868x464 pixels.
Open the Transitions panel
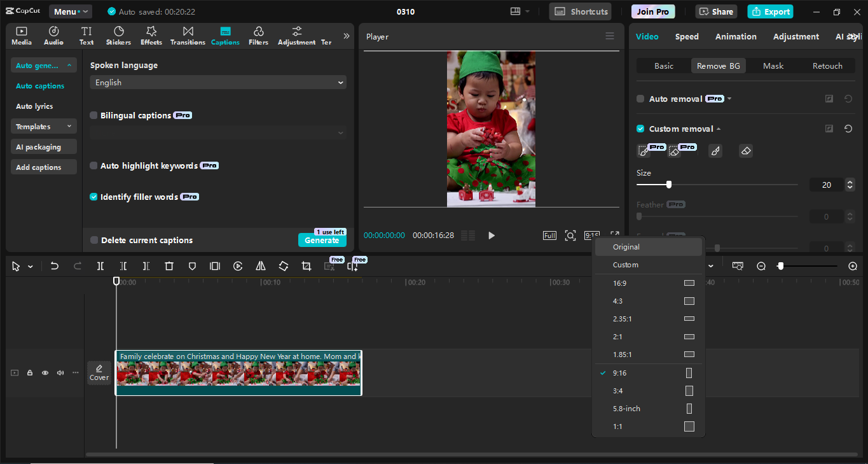pyautogui.click(x=188, y=35)
